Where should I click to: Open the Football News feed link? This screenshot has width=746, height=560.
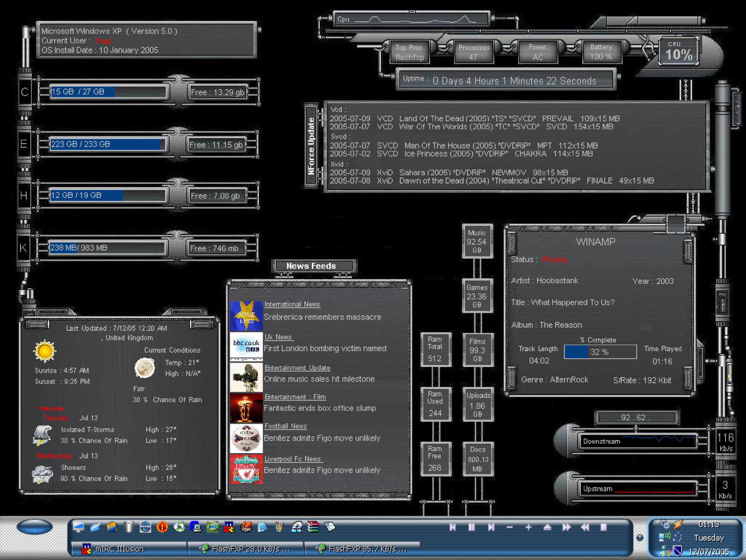pyautogui.click(x=285, y=426)
